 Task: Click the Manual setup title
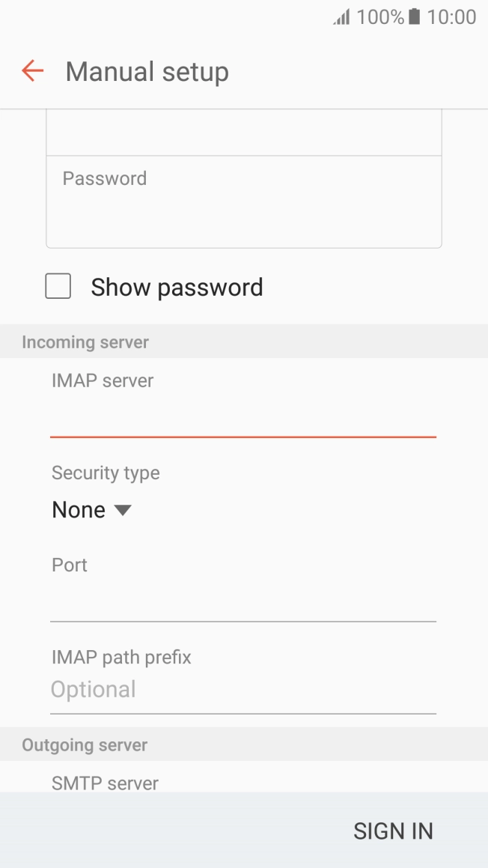coord(147,71)
